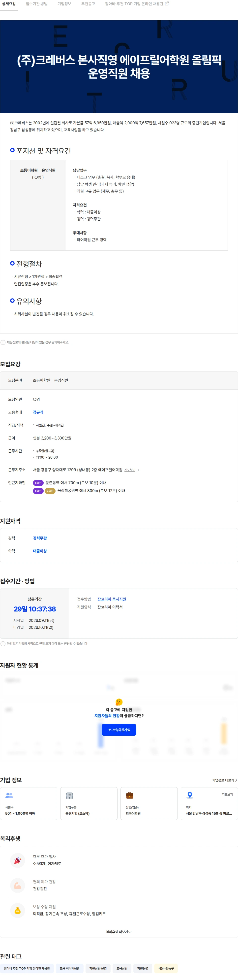Click 타어학원 근무 경력 text

(x=92, y=240)
